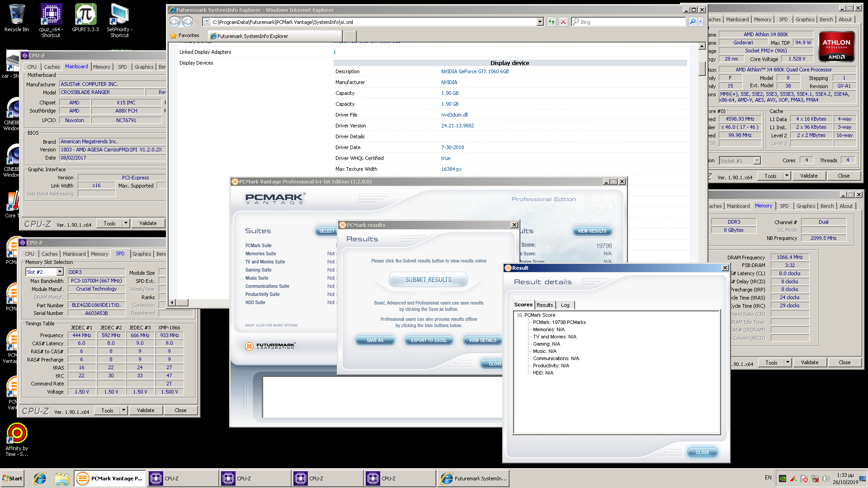Click the network disconnected tray icon
Viewport: 868px width, 488px height.
[x=815, y=479]
